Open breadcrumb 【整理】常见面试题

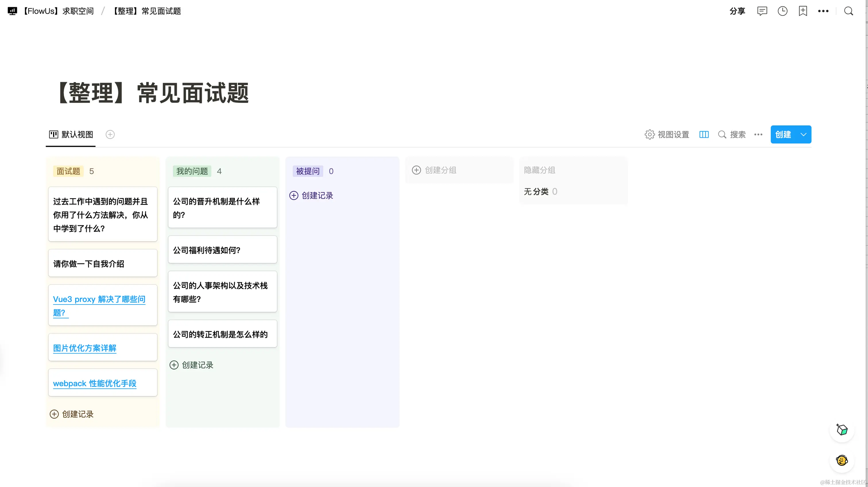(146, 11)
